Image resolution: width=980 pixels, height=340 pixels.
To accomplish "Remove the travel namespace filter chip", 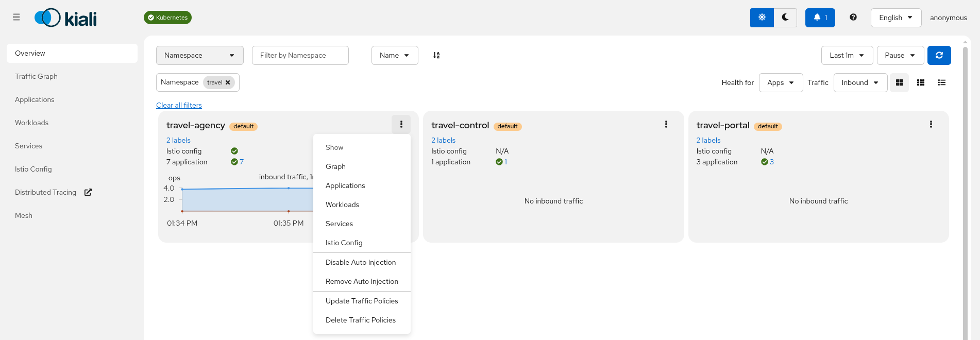I will pyautogui.click(x=228, y=82).
